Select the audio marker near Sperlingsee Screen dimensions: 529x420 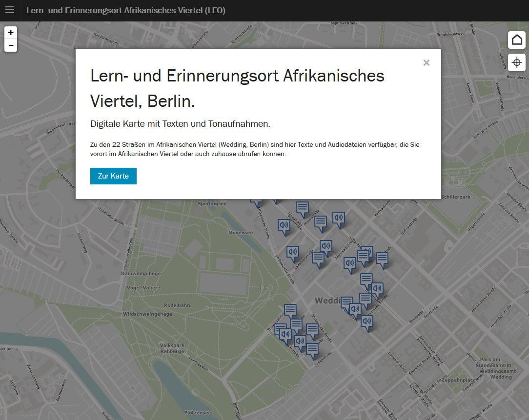click(256, 201)
